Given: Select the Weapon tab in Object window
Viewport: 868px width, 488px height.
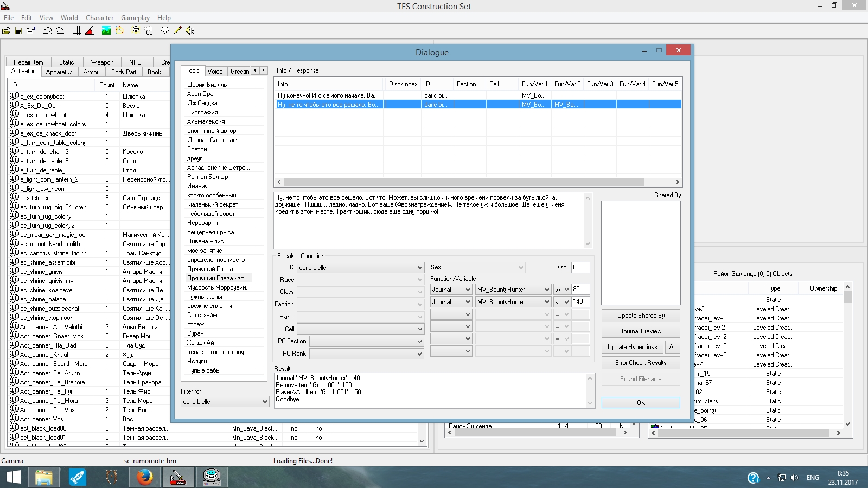Looking at the screenshot, I should (102, 62).
